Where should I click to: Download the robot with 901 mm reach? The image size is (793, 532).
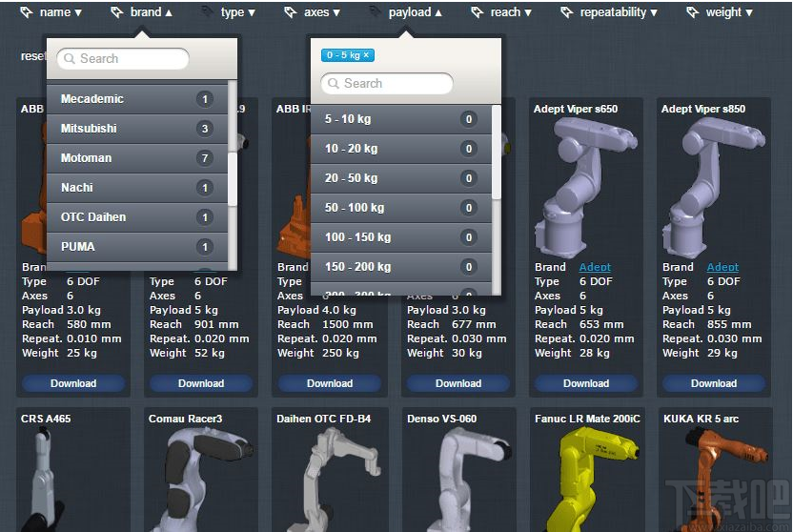[201, 384]
